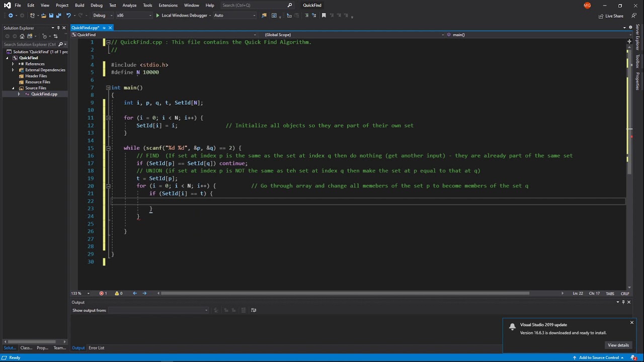Viewport: 644px width, 362px height.
Task: Click the bookmark icon in toolbar
Action: [324, 16]
